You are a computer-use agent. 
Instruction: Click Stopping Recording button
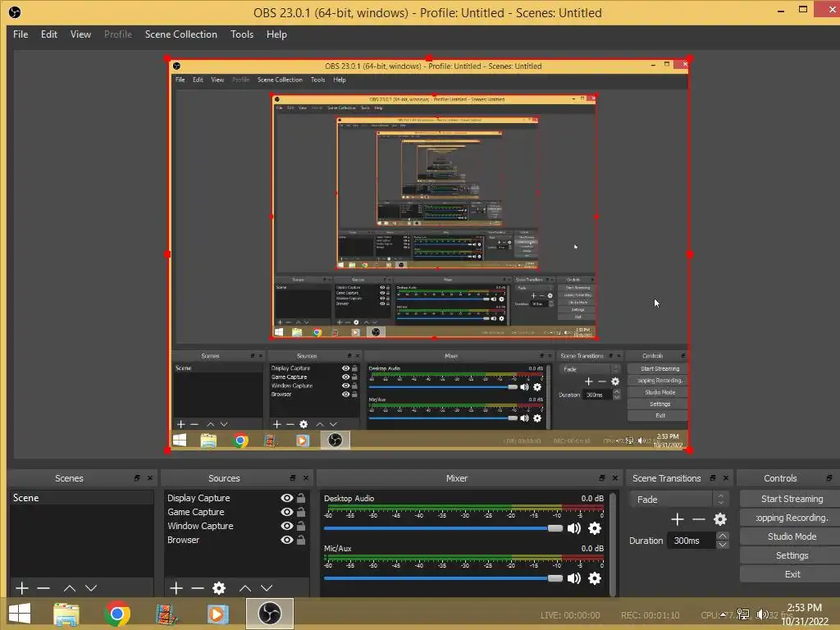792,518
